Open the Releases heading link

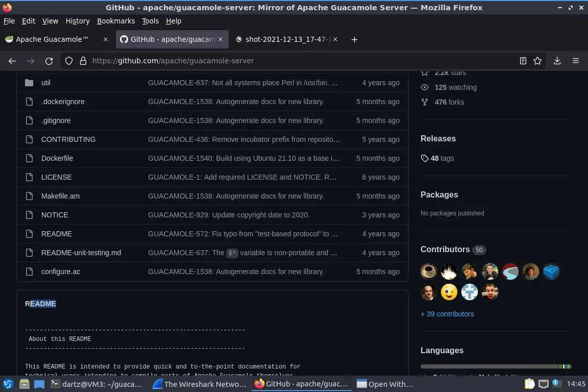coord(438,138)
